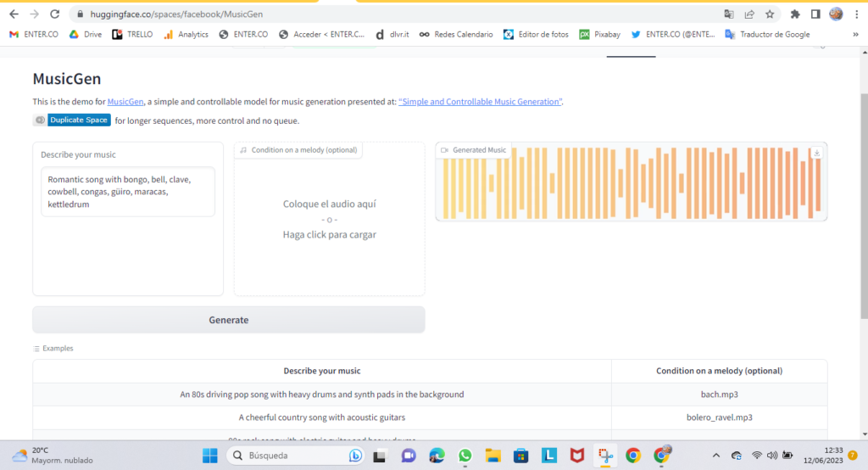The width and height of the screenshot is (868, 470).
Task: Click the bolero_ravel.mp3 example cell
Action: (x=719, y=417)
